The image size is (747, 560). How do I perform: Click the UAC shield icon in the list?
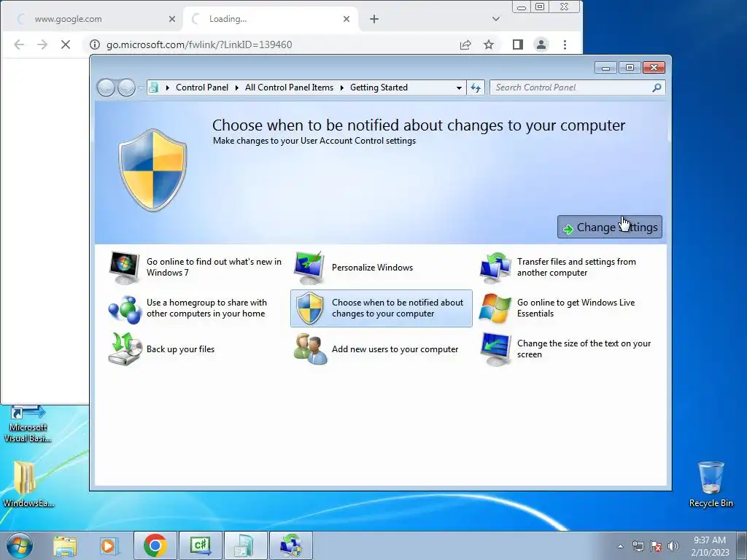309,308
